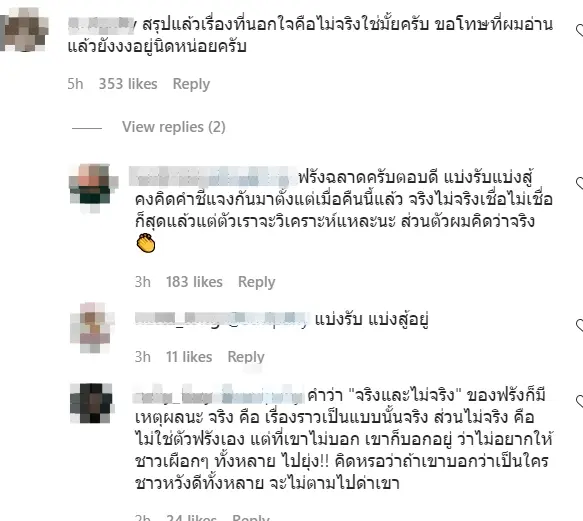Open avatar of commenter with clapping emoji
The width and height of the screenshot is (583, 521).
pos(93,188)
